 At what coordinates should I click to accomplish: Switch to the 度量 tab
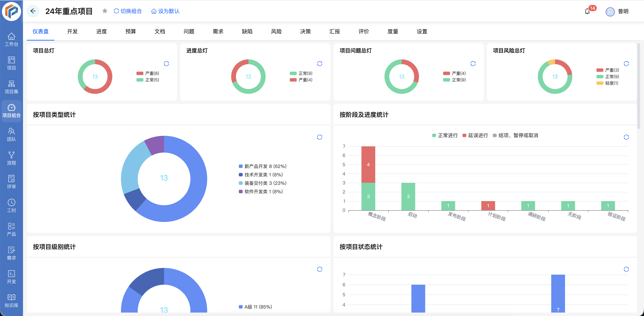393,31
